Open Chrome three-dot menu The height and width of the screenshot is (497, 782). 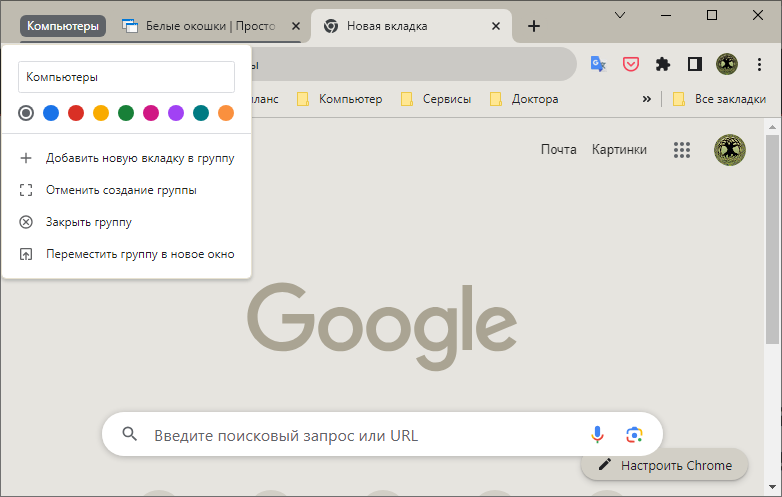point(759,64)
